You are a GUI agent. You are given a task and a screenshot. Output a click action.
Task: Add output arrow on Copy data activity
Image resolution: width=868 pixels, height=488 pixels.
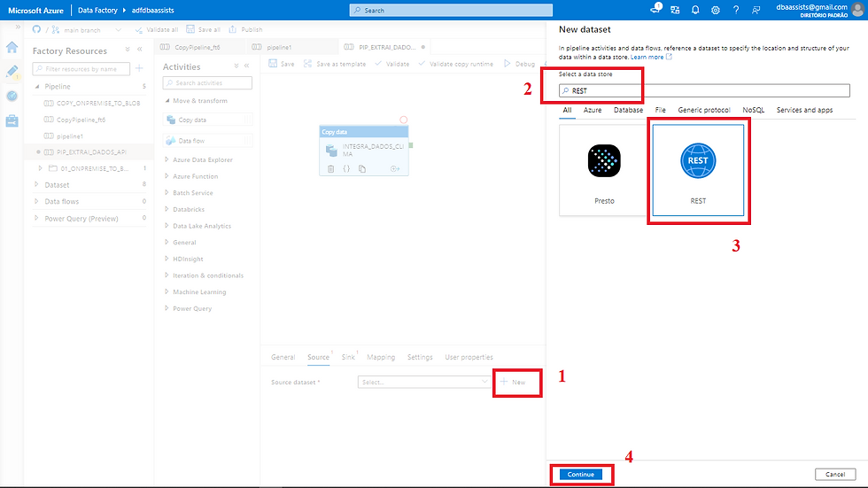click(x=395, y=169)
